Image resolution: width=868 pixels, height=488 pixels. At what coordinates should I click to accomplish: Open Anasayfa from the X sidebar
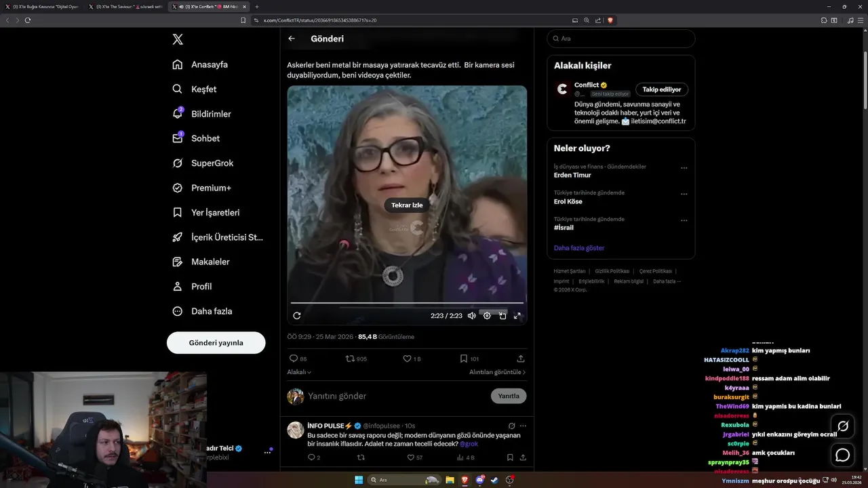coord(200,64)
